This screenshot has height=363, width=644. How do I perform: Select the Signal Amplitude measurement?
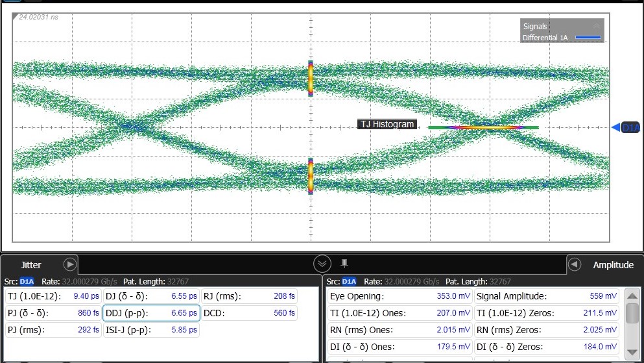[x=547, y=296]
